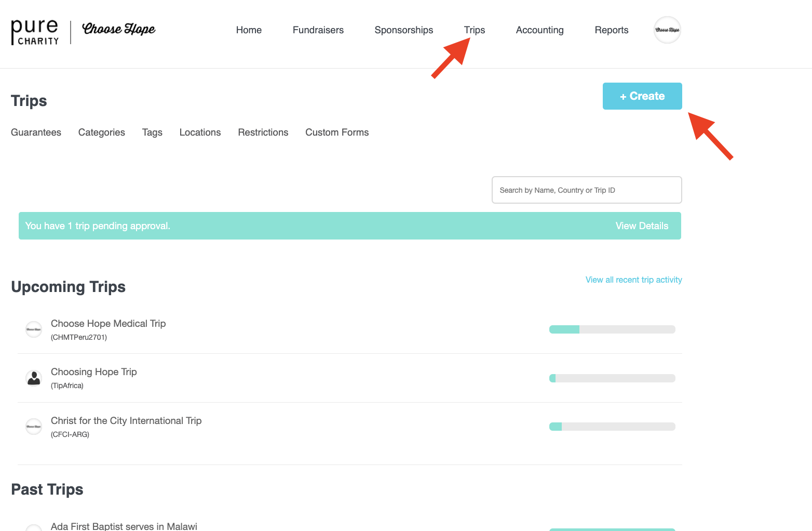Viewport: 812px width, 531px height.
Task: Navigate to Sponsorships
Action: [x=403, y=30]
